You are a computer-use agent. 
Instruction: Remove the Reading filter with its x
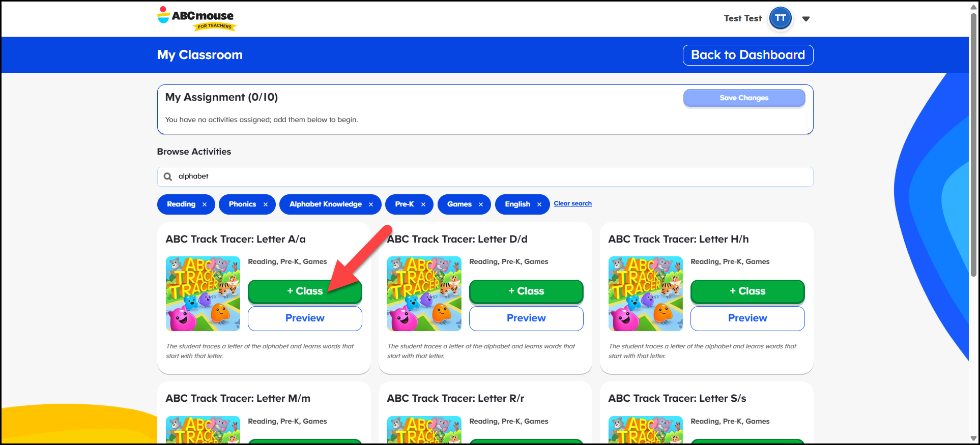tap(205, 204)
